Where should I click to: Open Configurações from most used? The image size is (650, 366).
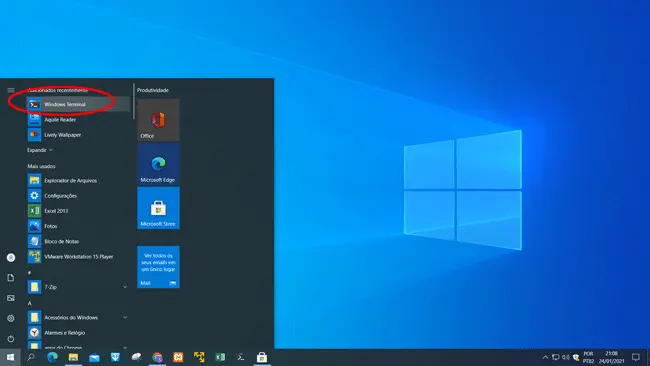79,196
